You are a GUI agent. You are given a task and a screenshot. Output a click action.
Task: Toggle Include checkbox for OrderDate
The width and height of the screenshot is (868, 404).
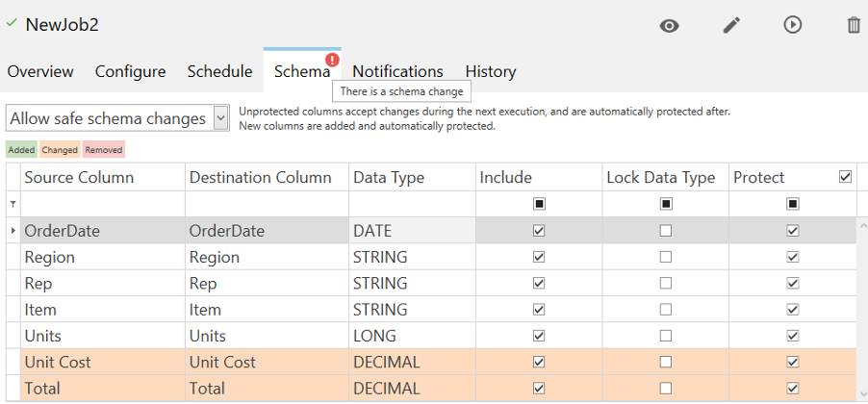539,231
